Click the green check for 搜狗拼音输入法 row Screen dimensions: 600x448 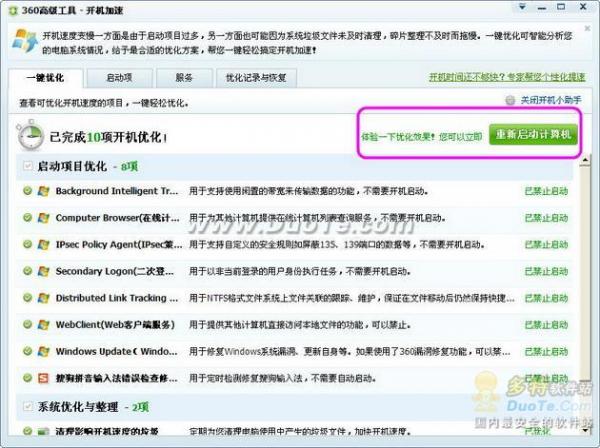(27, 378)
